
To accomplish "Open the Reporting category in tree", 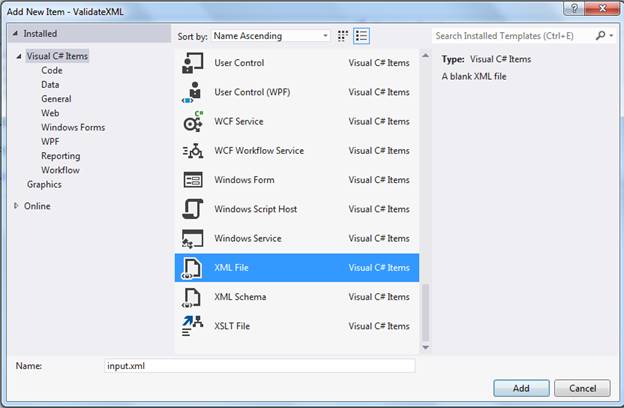I will coord(60,156).
